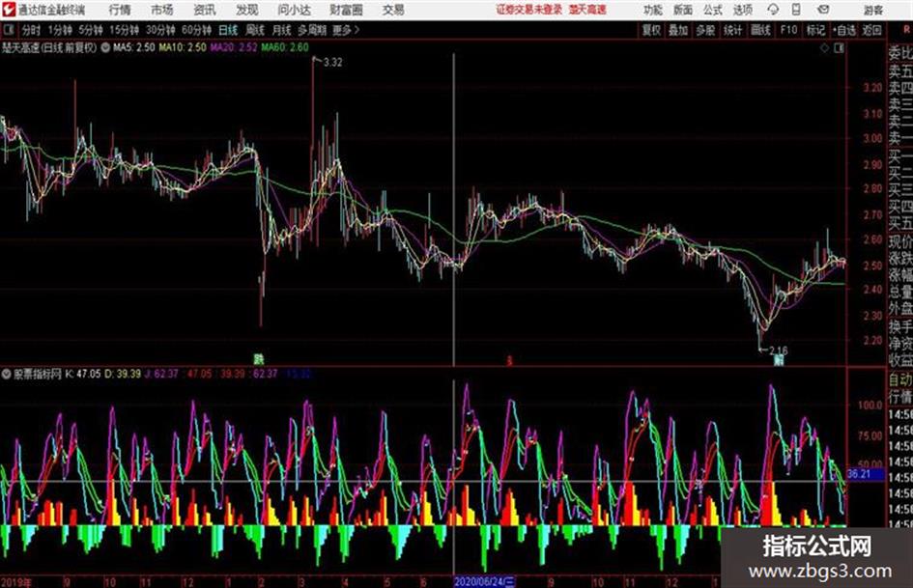Open the 市场 menu
This screenshot has width=913, height=588.
pos(162,10)
